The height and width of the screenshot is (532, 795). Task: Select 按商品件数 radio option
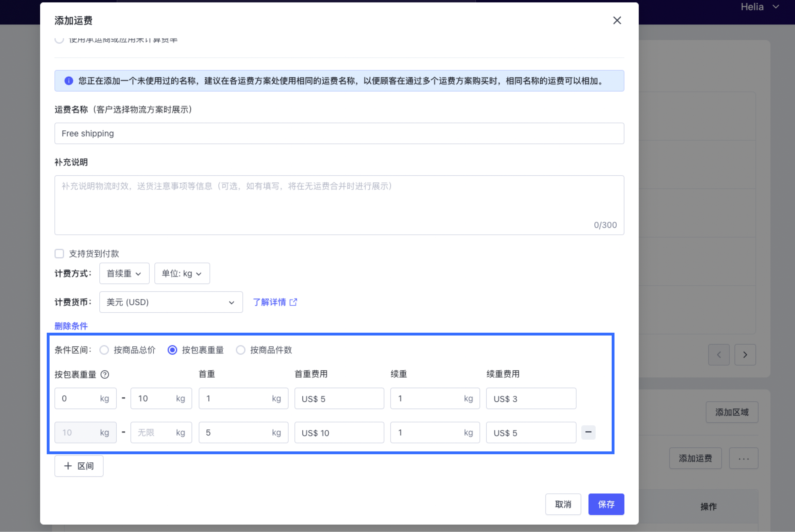pos(240,350)
